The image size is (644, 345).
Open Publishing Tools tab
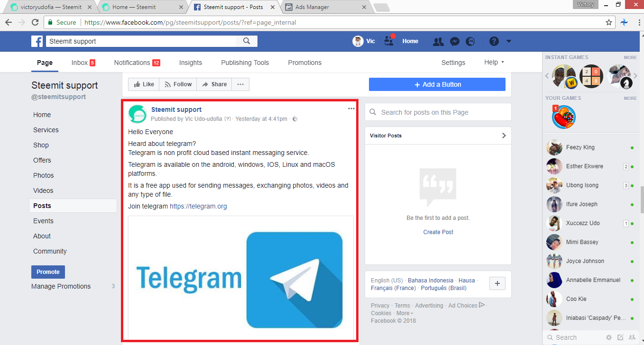click(245, 63)
